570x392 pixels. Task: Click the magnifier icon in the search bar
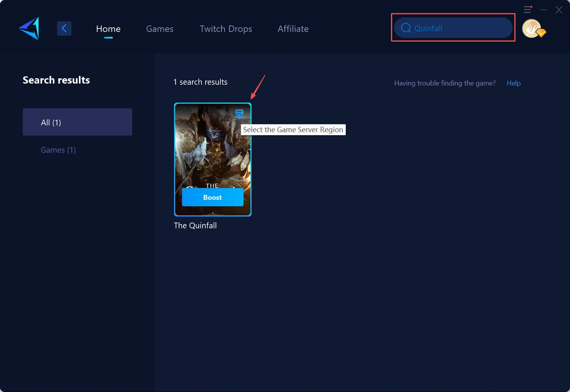click(405, 28)
